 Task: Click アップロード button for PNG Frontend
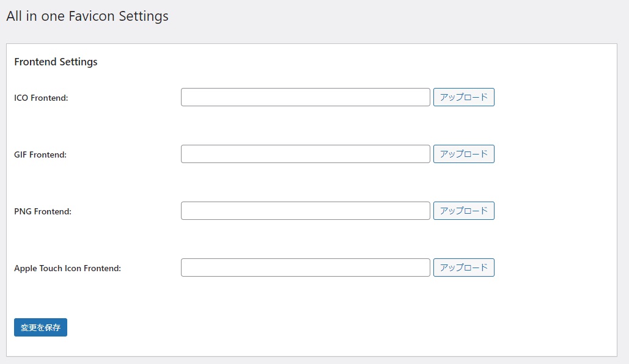[x=464, y=211]
